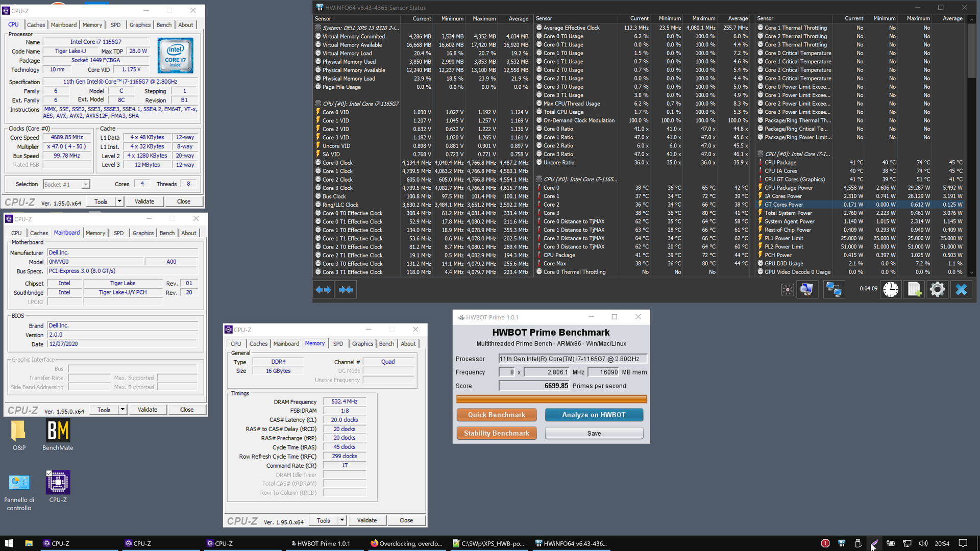Click the HWiNFO tray icon
980x551 pixels.
842,543
